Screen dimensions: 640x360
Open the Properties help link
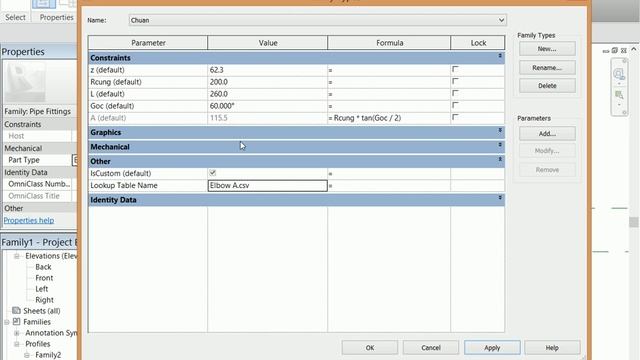click(x=29, y=220)
